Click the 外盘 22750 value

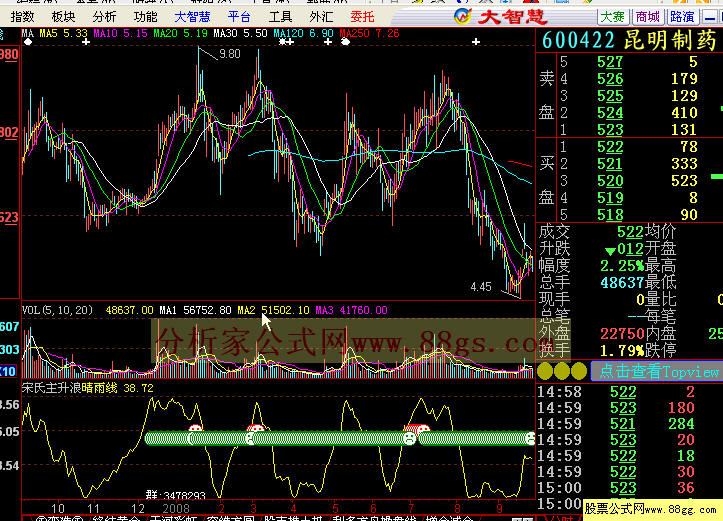[x=622, y=333]
